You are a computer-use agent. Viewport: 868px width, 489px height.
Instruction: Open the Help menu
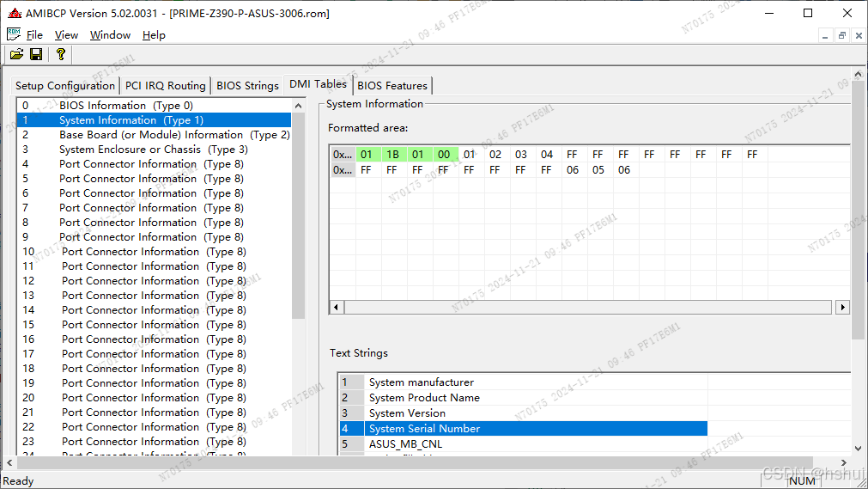point(154,35)
